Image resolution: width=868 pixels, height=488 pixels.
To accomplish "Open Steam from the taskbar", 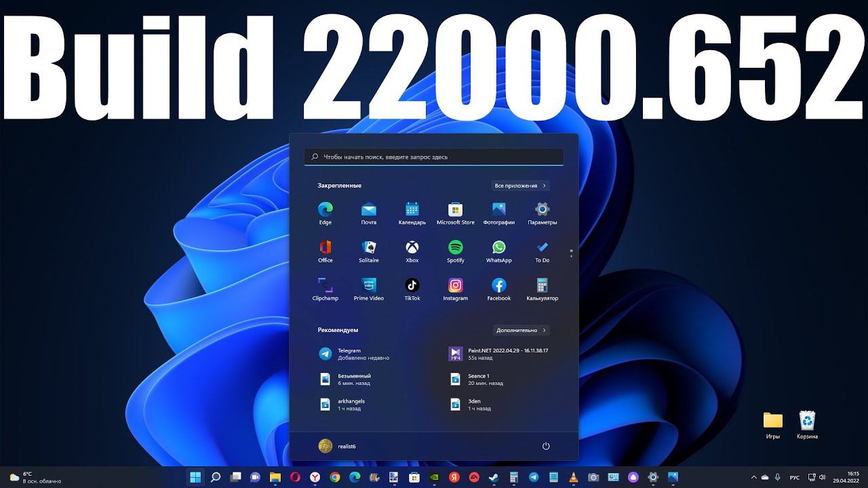I will (x=494, y=477).
